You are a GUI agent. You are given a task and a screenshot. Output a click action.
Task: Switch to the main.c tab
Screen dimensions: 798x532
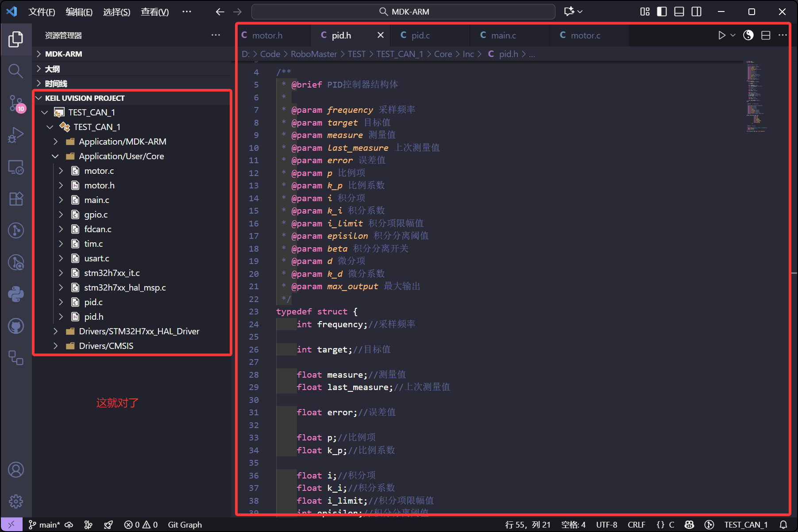coord(503,35)
